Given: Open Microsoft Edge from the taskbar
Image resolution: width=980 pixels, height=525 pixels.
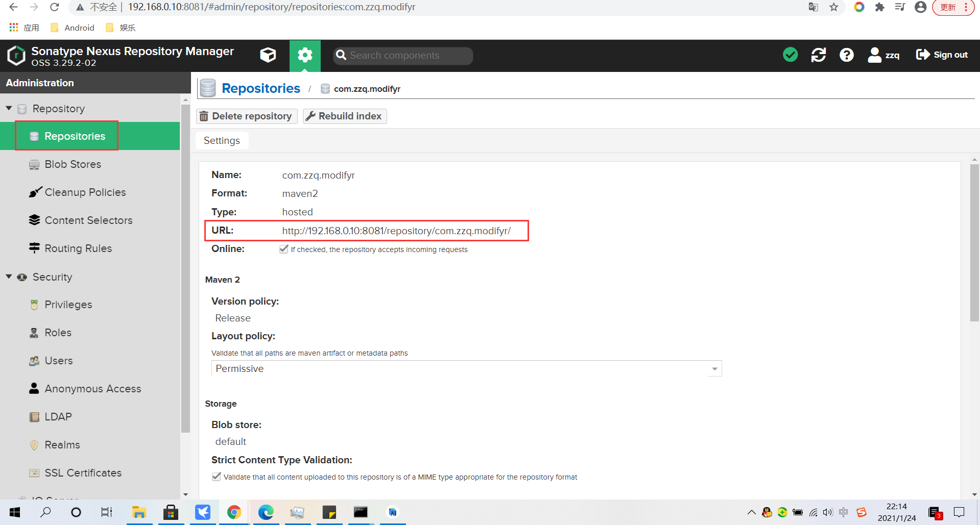Looking at the screenshot, I should click(x=266, y=512).
